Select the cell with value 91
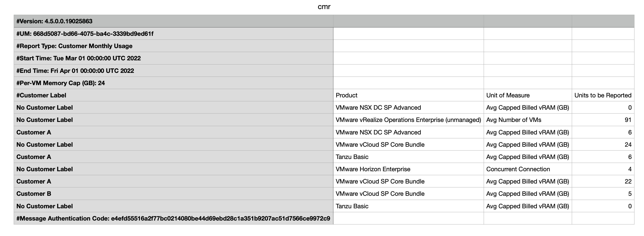This screenshot has width=644, height=236. click(x=628, y=120)
